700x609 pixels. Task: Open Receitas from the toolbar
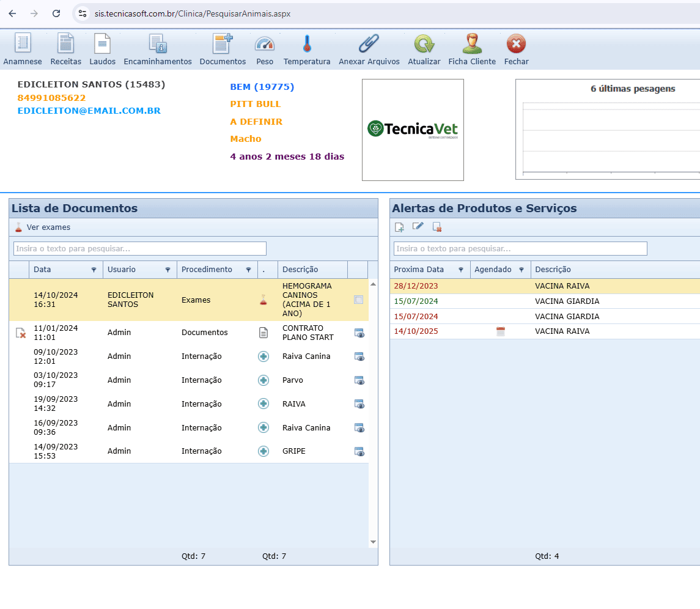click(65, 44)
